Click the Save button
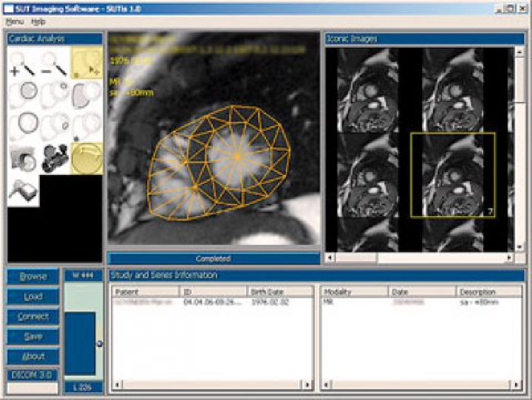 click(x=33, y=337)
